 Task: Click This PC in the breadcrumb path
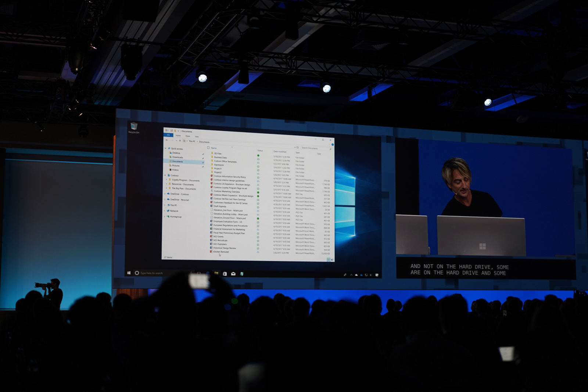click(192, 141)
